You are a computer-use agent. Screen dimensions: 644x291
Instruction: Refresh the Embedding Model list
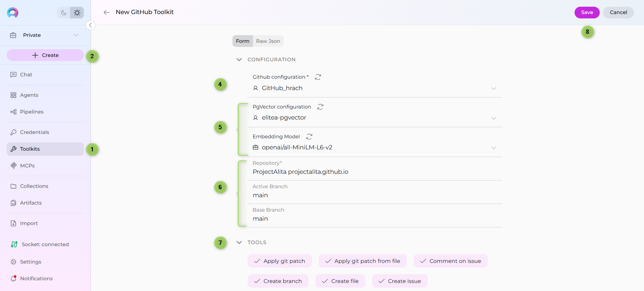click(309, 137)
